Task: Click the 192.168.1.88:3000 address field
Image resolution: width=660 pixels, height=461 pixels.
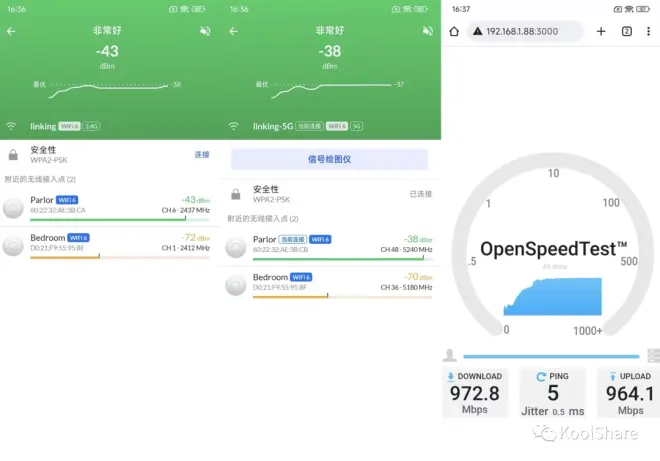Action: 524,31
